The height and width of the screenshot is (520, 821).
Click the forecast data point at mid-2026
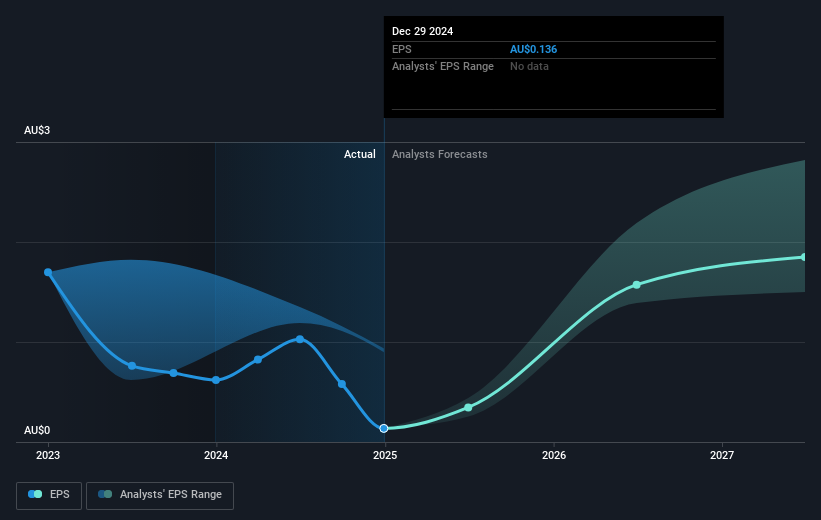[636, 285]
